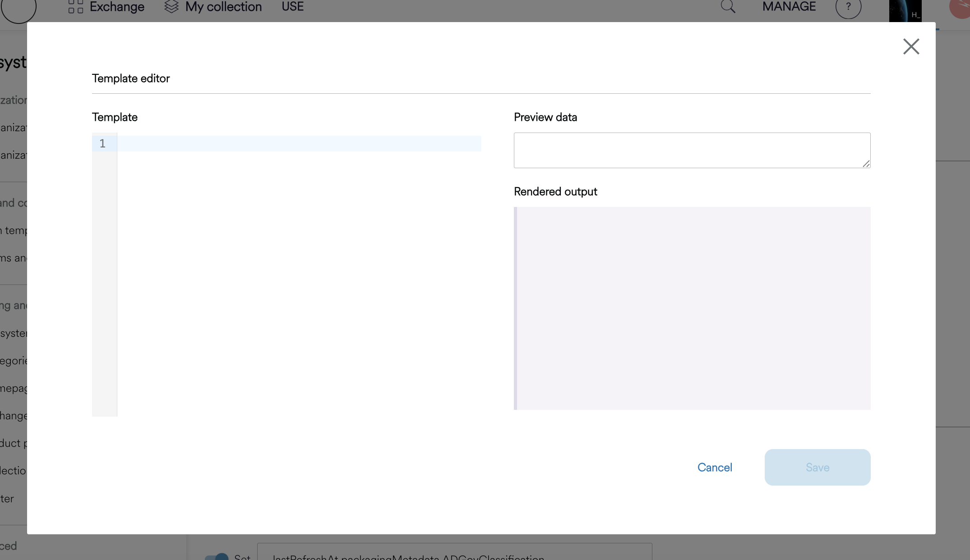Viewport: 970px width, 560px height.
Task: Open the MANAGE menu
Action: pyautogui.click(x=789, y=7)
